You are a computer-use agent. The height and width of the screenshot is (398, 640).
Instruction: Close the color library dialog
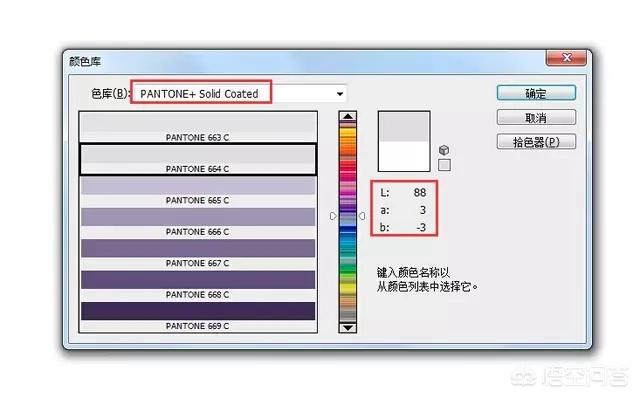point(567,58)
